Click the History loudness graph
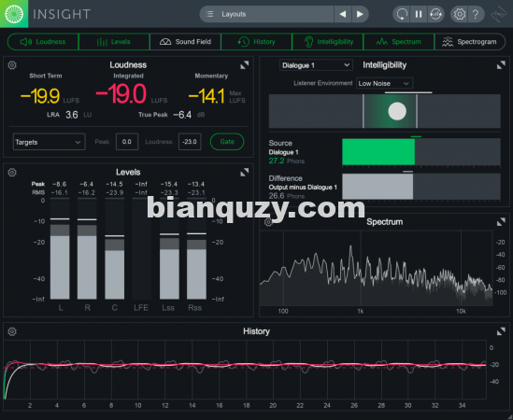The width and height of the screenshot is (513, 420). tap(245, 370)
